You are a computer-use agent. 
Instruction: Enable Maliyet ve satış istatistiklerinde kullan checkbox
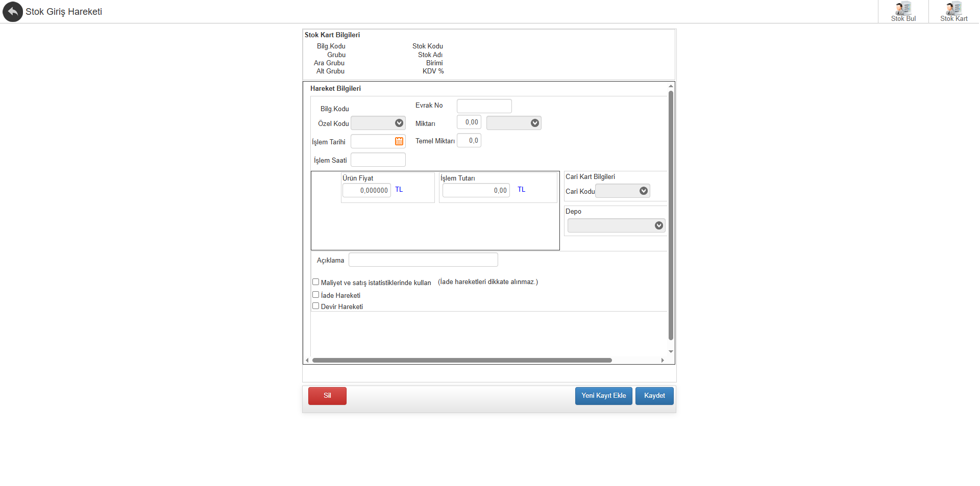pyautogui.click(x=316, y=282)
